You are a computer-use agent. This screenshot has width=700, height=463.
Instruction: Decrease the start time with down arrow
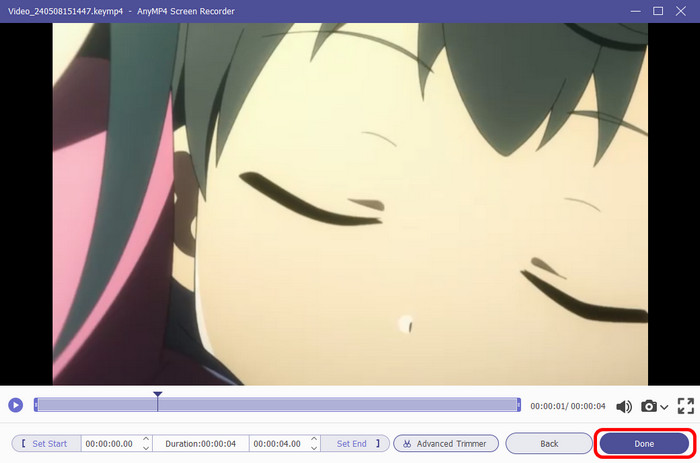(146, 448)
